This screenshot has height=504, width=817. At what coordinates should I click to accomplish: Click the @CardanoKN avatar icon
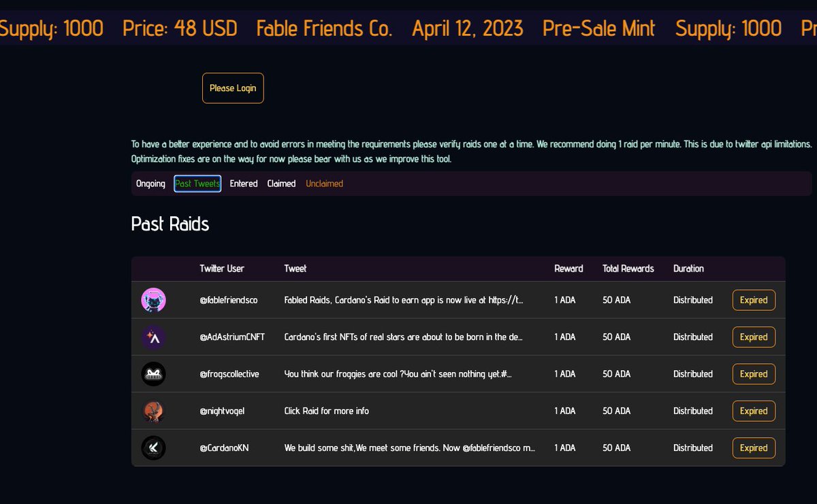click(x=153, y=448)
